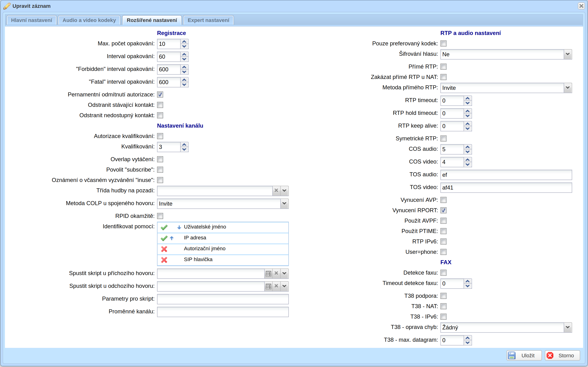
Task: Go to Expert nastavení tab
Action: coord(208,20)
